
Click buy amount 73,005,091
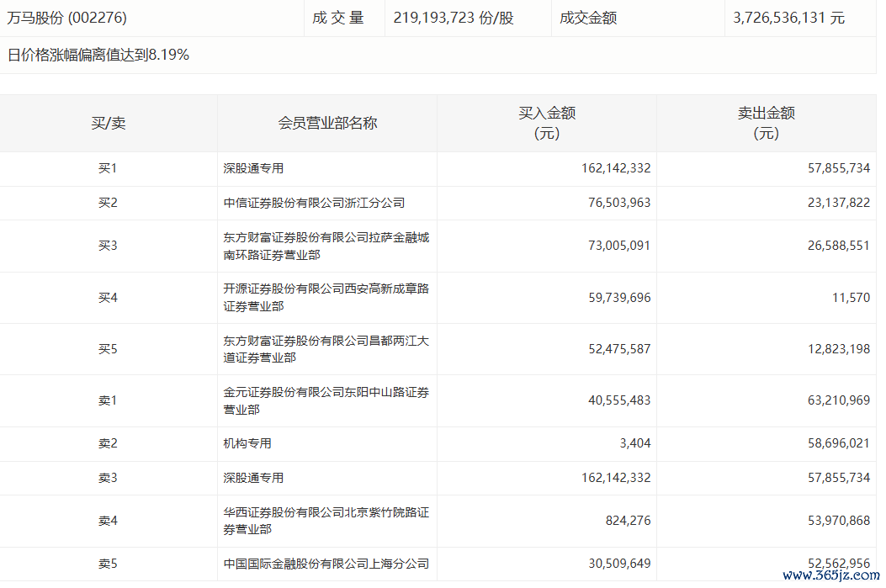pos(619,246)
